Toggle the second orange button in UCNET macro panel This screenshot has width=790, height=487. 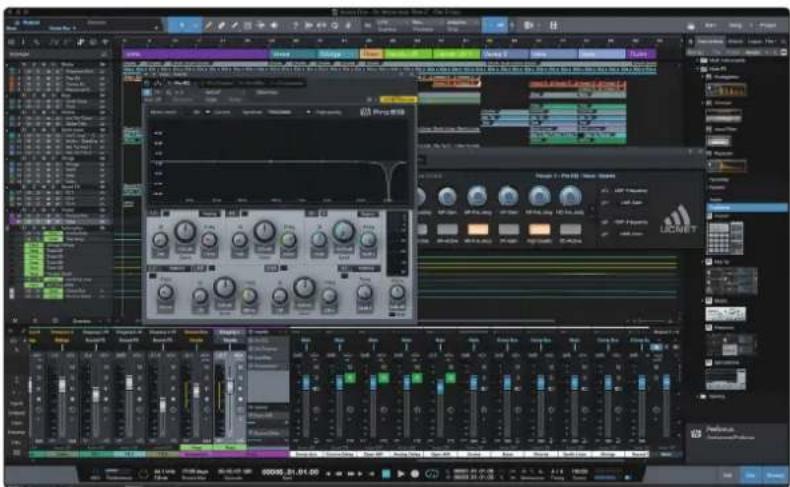[539, 230]
